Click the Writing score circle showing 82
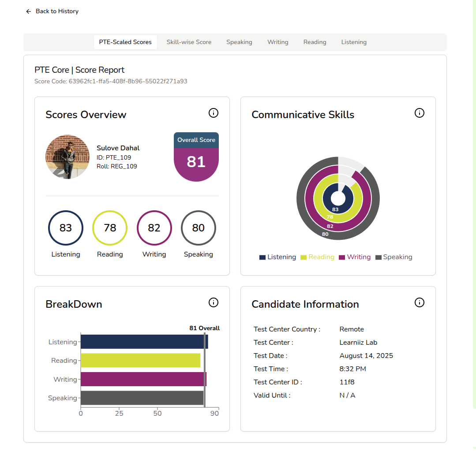The height and width of the screenshot is (451, 476). (154, 228)
